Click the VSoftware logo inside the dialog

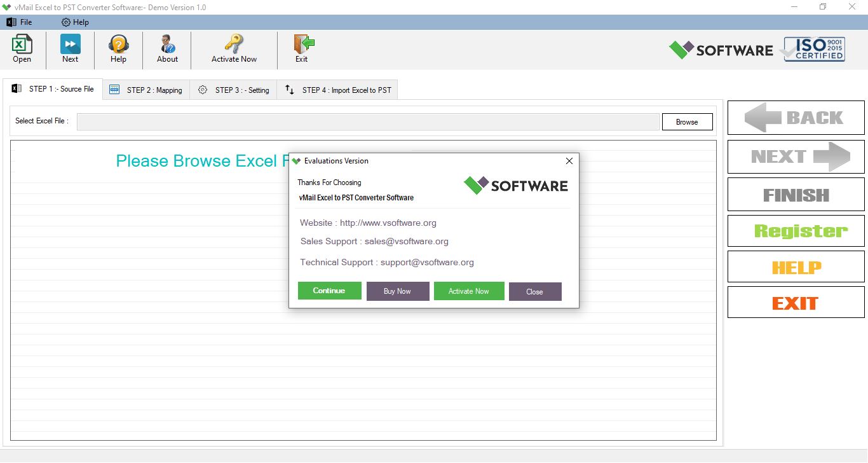point(516,185)
